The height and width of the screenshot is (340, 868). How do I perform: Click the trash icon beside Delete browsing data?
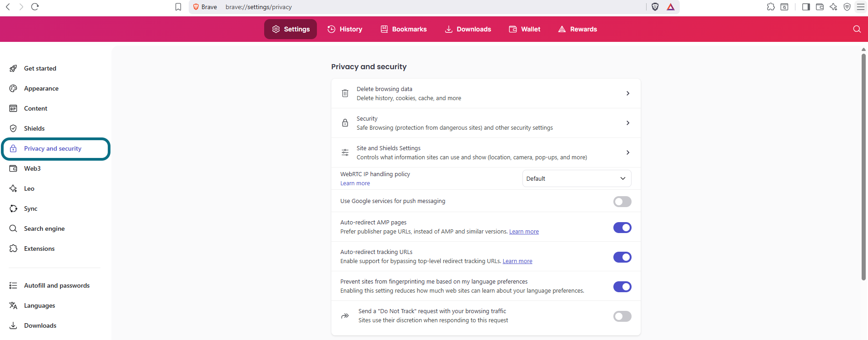(345, 93)
